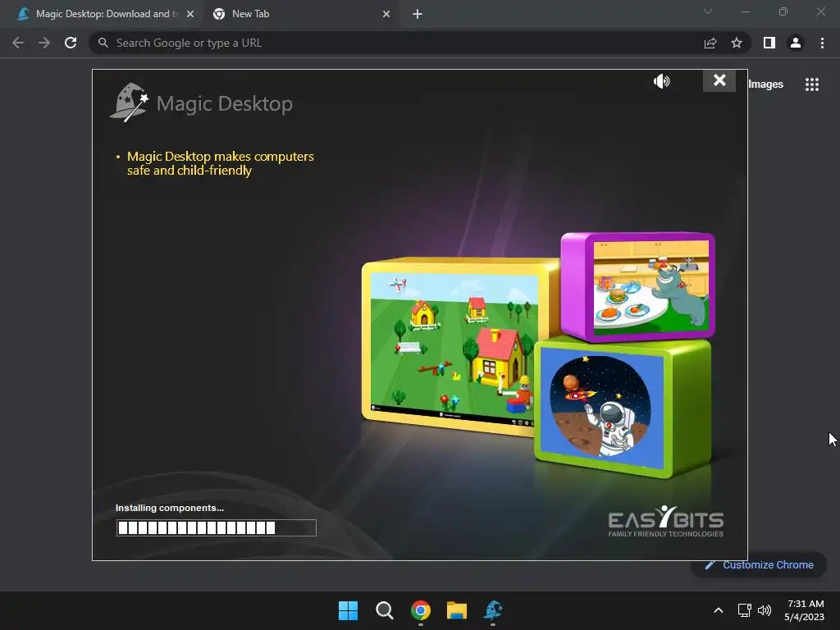Close the Magic Desktop browser tab
840x630 pixels.
pyautogui.click(x=190, y=14)
